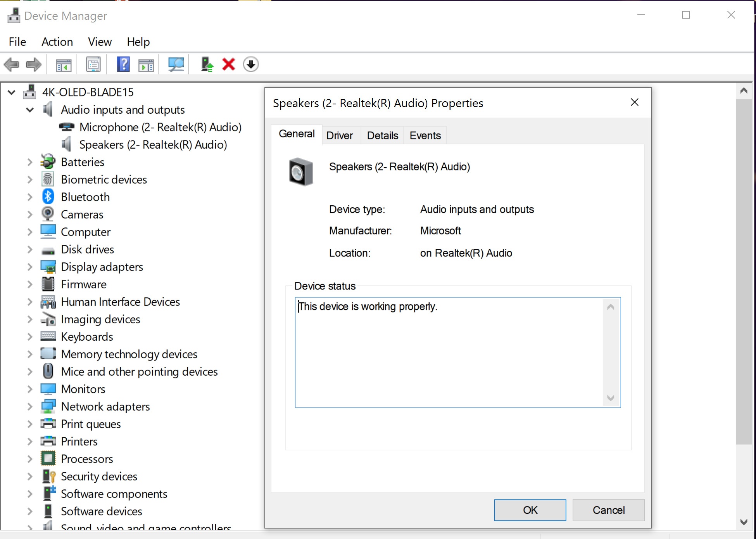Screen dimensions: 756x539
Task: Expand the Software components category
Action: [30, 494]
